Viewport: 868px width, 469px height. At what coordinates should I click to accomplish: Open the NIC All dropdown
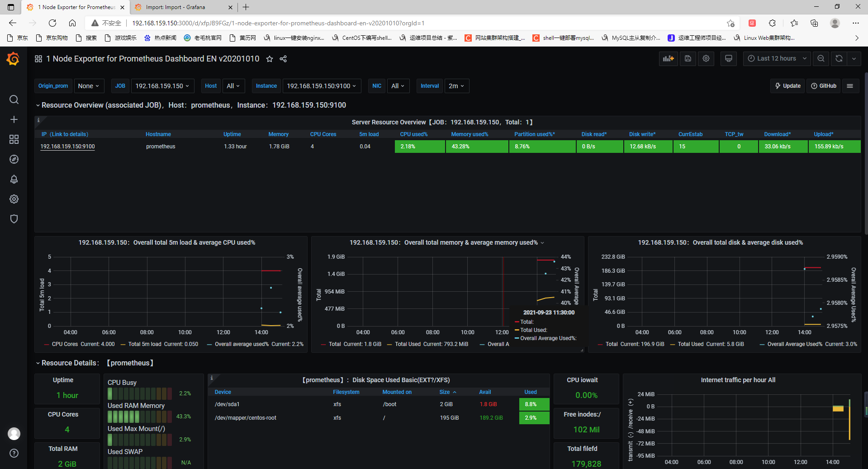click(x=398, y=86)
